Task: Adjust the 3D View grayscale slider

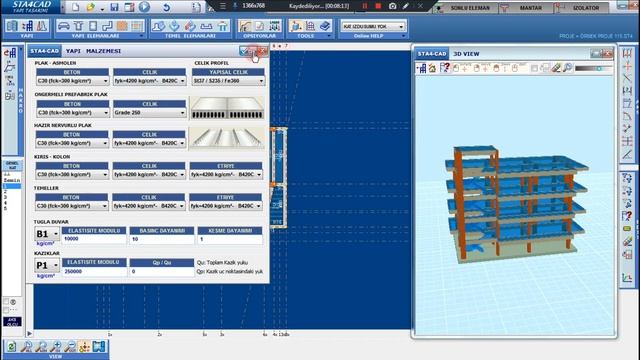Action: pyautogui.click(x=593, y=69)
